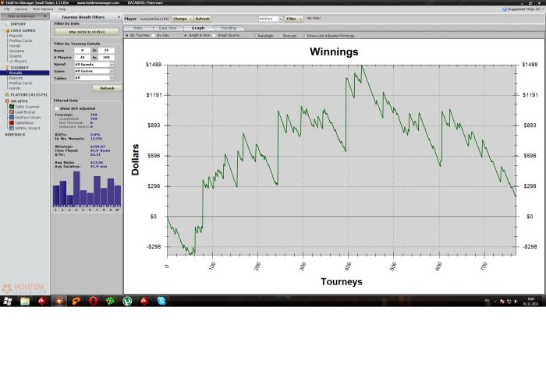Open the orange swirl taskbar app
Image resolution: width=546 pixels, height=392 pixels.
[x=76, y=301]
